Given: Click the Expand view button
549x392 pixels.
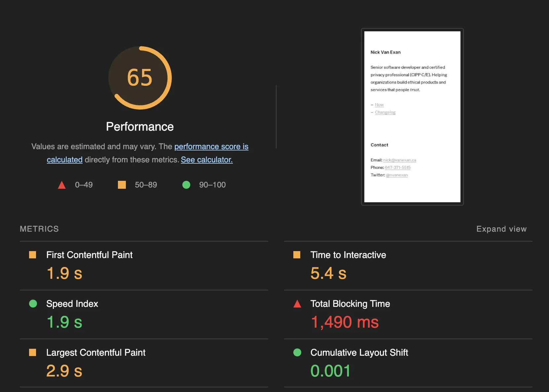Looking at the screenshot, I should coord(501,229).
